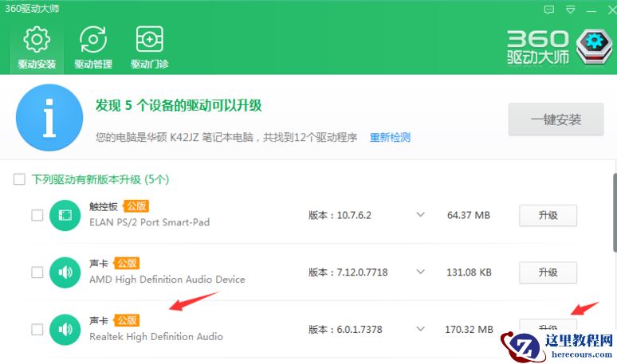Screen dimensions: 617x364
Task: Click the 360驱动大师 window title text
Action: [x=32, y=8]
